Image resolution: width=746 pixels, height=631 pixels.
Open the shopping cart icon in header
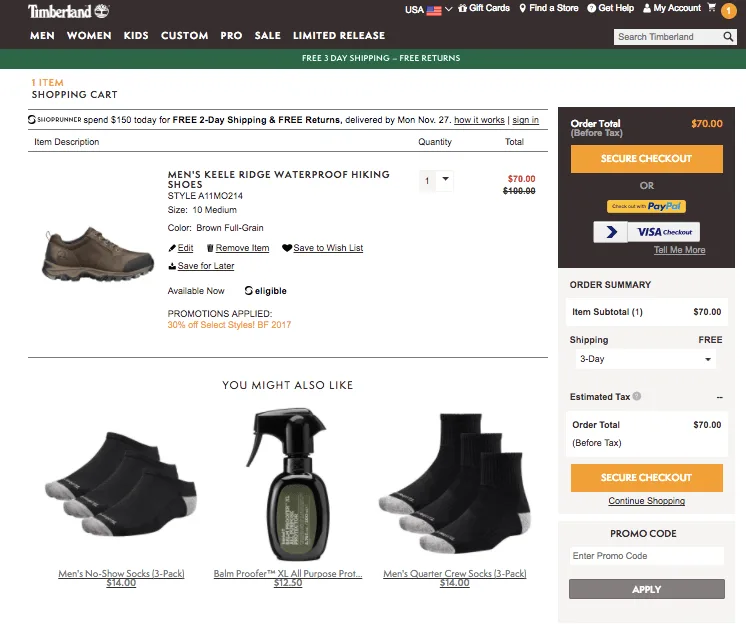coord(712,8)
